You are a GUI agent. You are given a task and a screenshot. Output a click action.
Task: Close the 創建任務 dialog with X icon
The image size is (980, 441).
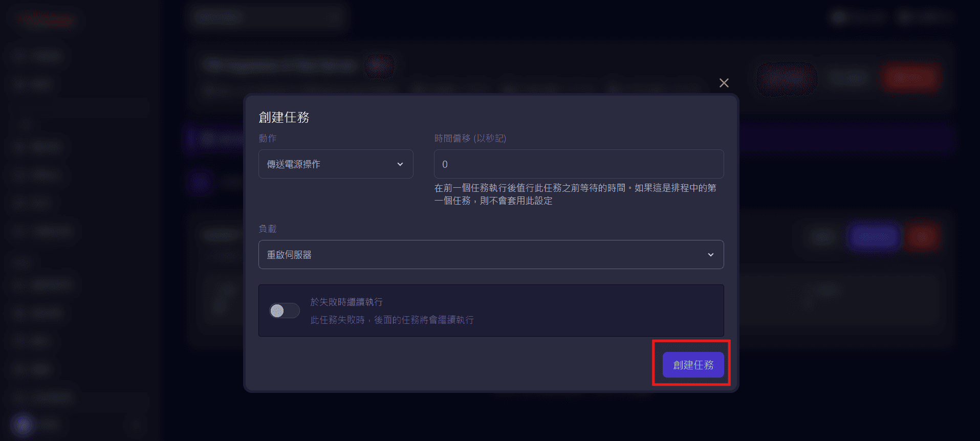724,83
